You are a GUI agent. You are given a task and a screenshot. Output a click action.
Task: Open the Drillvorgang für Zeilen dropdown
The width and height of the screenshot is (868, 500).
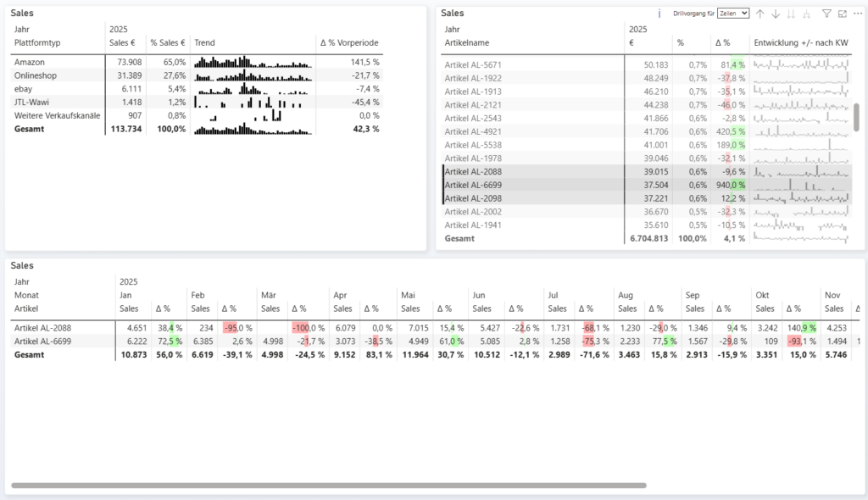point(733,14)
